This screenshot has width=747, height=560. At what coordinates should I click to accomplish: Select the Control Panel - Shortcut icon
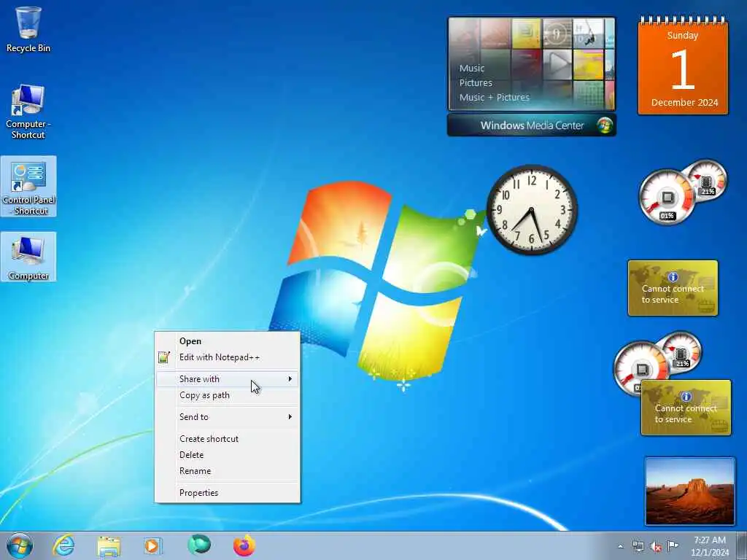(x=28, y=187)
